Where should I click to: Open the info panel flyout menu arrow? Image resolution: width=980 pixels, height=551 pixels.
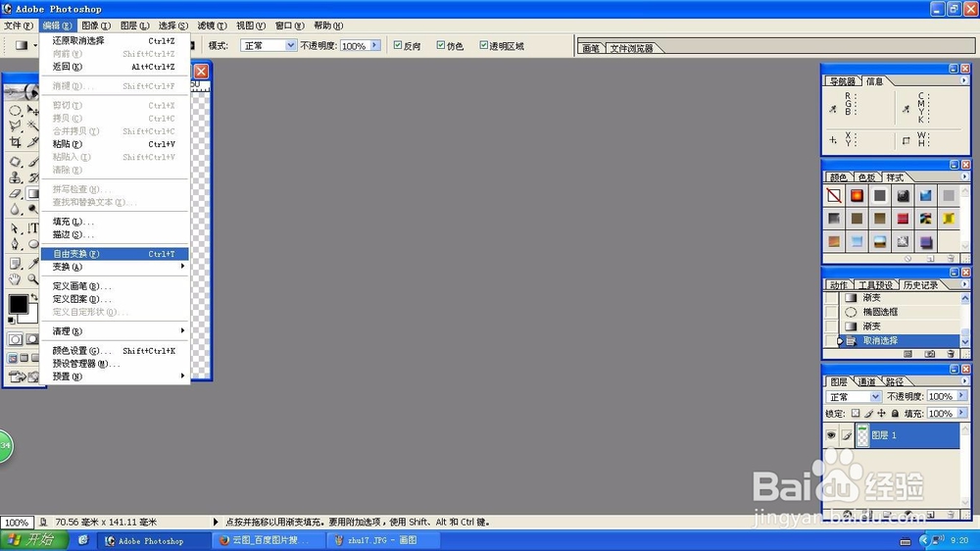click(x=963, y=80)
